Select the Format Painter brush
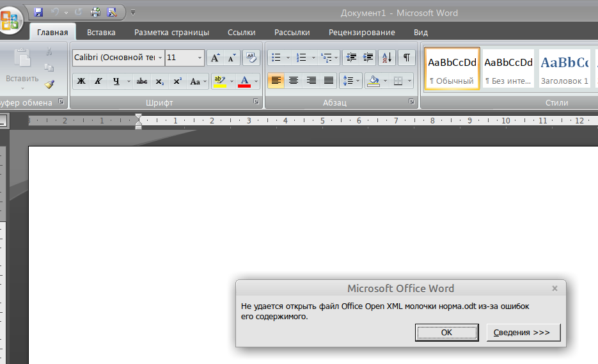The height and width of the screenshot is (364, 598). pyautogui.click(x=49, y=84)
